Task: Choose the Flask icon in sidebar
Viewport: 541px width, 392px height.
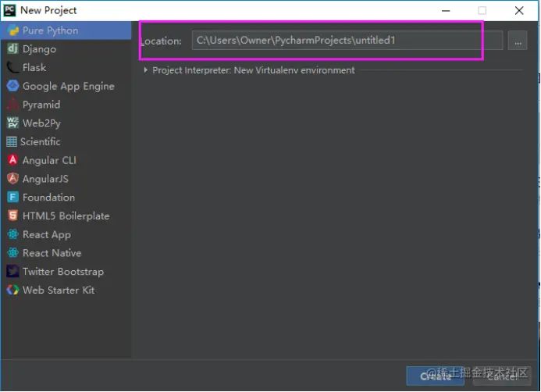Action: click(12, 68)
